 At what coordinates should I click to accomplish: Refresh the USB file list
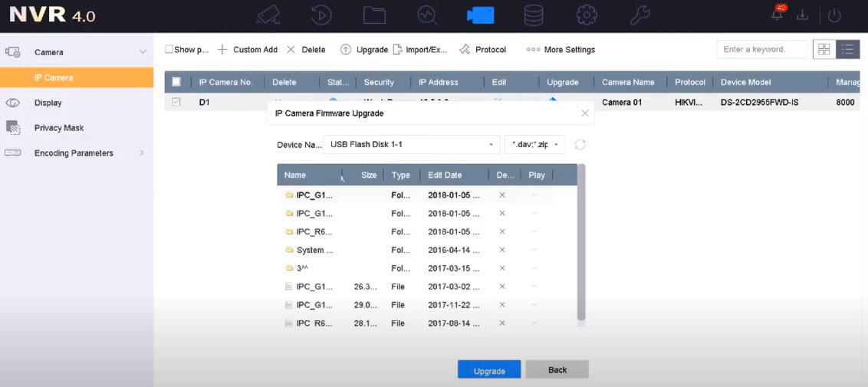point(580,145)
